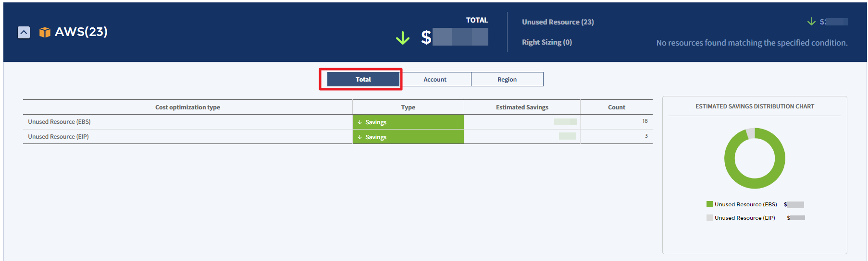
Task: Switch to the Account tab
Action: coord(435,79)
